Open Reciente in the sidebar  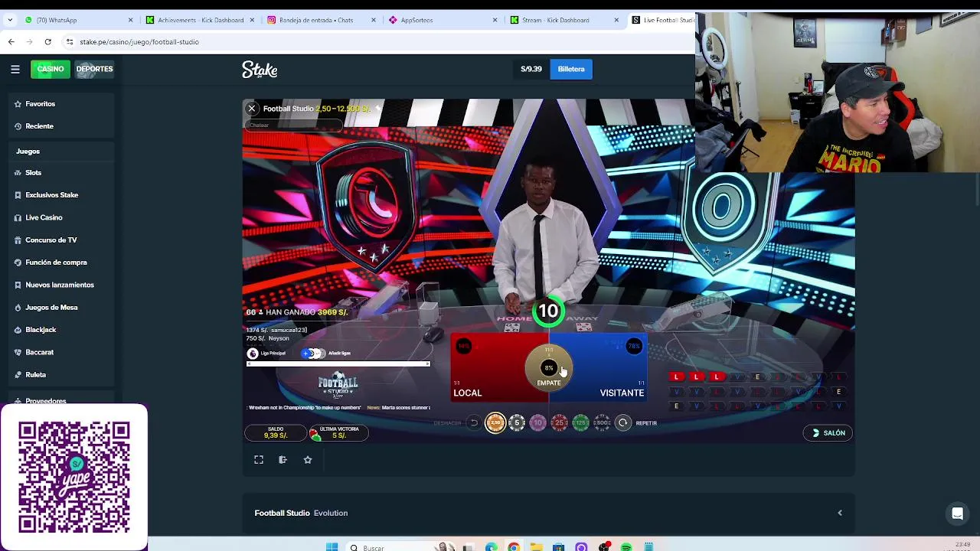point(61,126)
